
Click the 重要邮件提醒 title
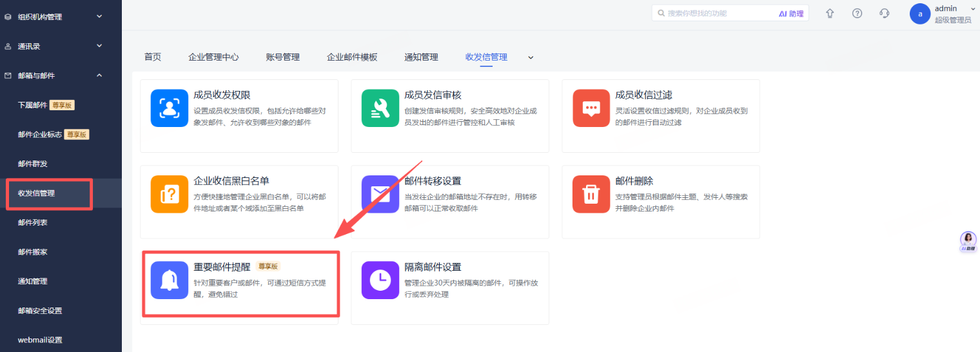tap(222, 267)
